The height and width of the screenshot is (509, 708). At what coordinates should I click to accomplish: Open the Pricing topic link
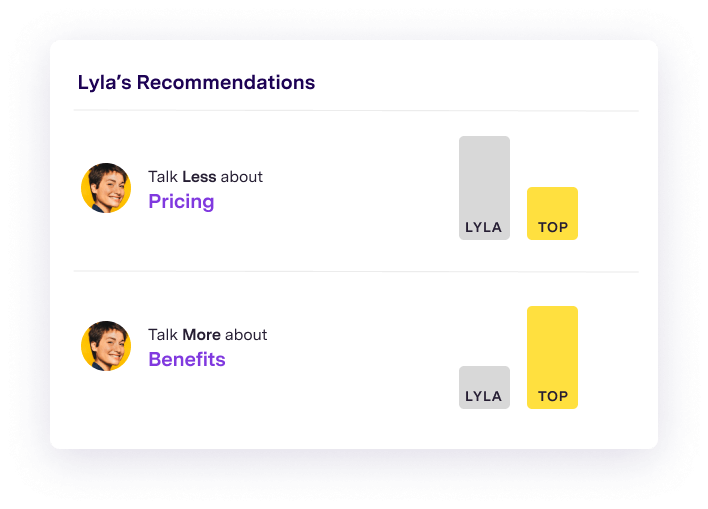181,202
